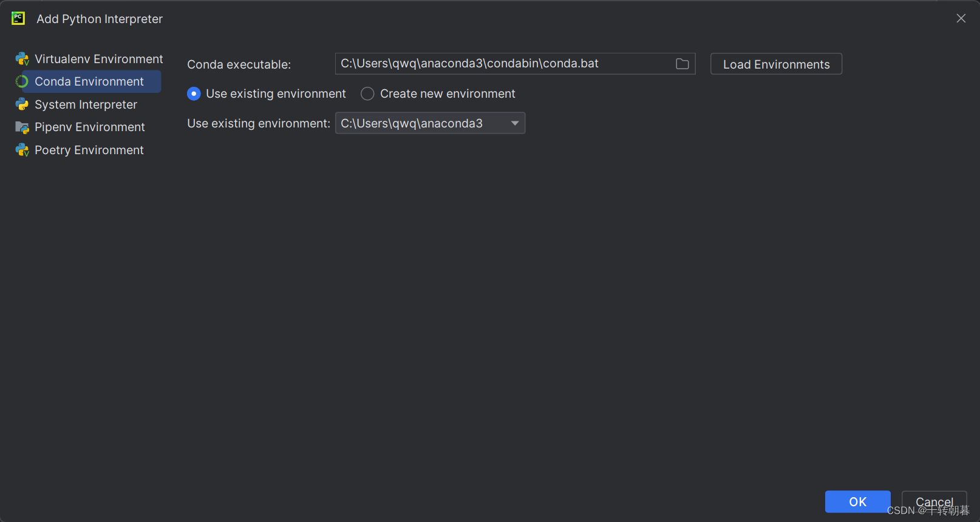Click the 'Add Python Interpreter' title text
The height and width of the screenshot is (522, 980).
[100, 19]
